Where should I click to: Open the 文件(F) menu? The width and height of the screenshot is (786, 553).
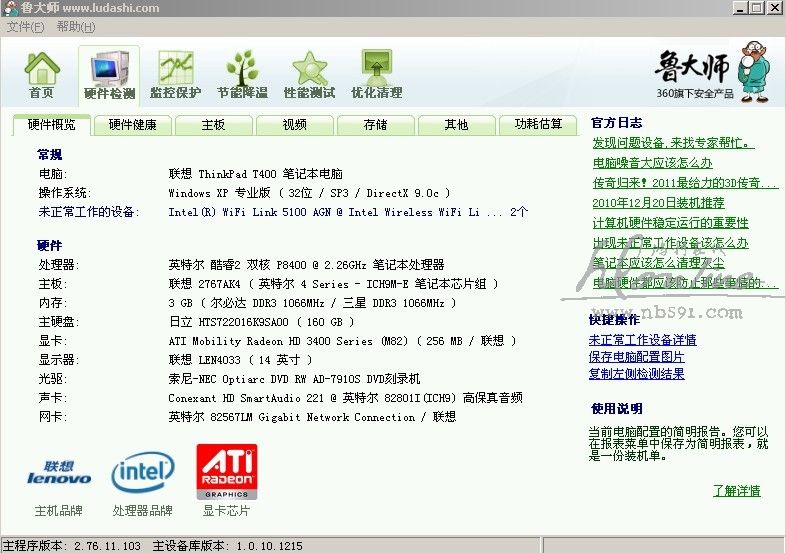25,27
